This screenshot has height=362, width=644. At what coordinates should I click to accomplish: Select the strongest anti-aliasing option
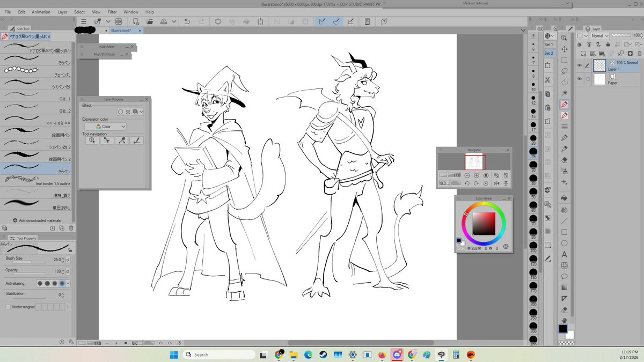(63, 283)
